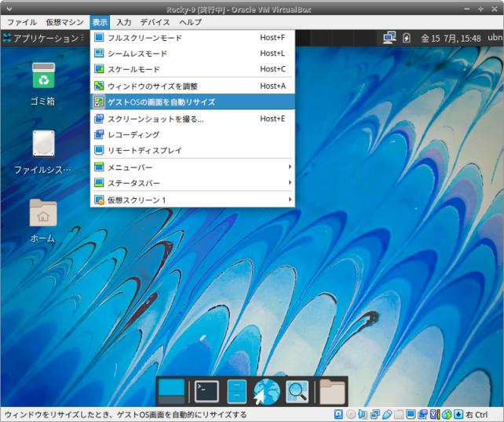Launch the terminal from the dock
The width and height of the screenshot is (504, 422).
[x=206, y=391]
